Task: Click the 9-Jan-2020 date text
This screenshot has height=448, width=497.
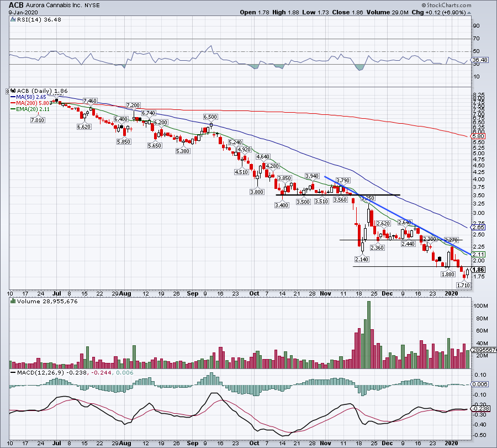Action: coord(23,13)
